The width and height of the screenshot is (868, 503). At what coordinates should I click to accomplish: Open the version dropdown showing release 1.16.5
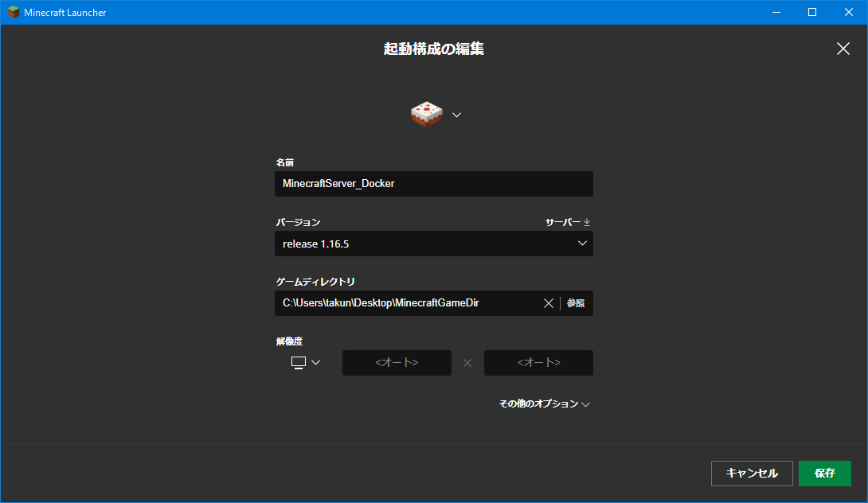point(434,244)
